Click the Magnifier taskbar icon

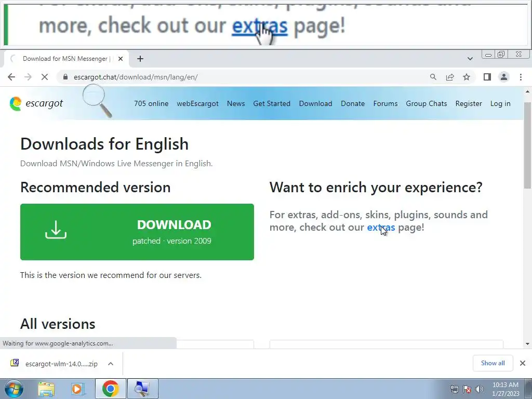point(142,389)
